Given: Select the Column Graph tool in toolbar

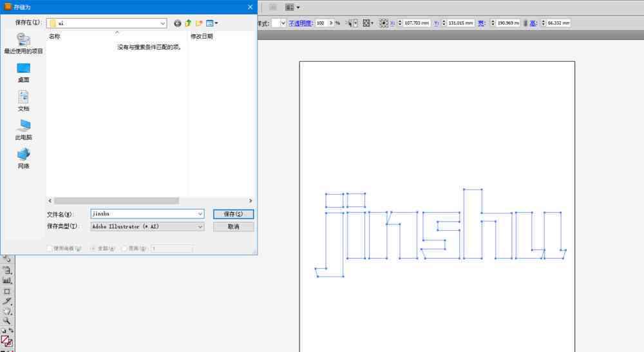Looking at the screenshot, I should [7, 281].
